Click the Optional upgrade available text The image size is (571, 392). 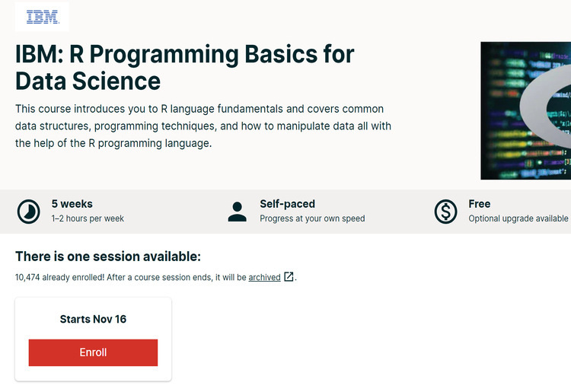point(518,218)
